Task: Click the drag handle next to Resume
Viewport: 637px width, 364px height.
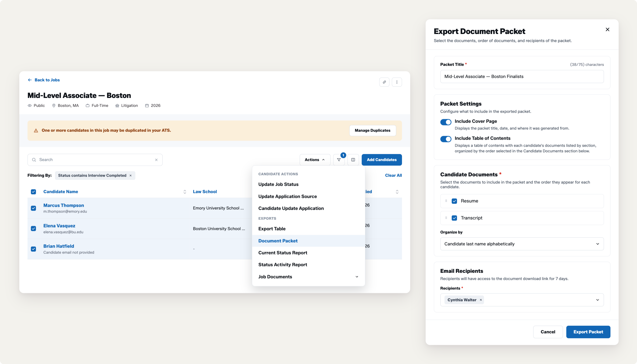Action: click(446, 201)
